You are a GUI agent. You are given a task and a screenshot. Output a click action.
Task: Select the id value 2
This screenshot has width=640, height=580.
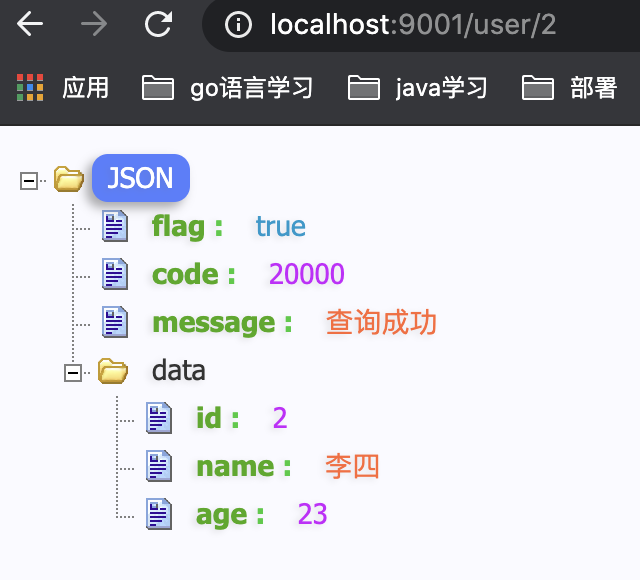[280, 418]
